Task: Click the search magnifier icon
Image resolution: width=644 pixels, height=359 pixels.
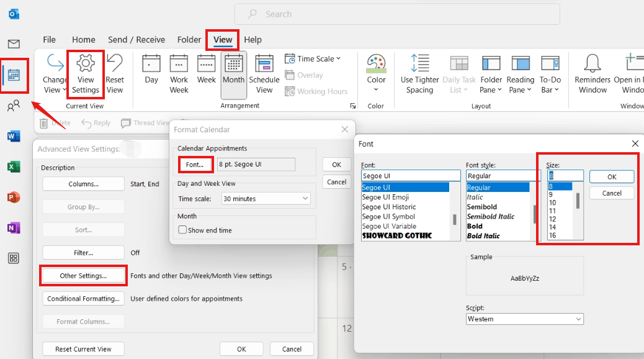Action: (x=252, y=14)
